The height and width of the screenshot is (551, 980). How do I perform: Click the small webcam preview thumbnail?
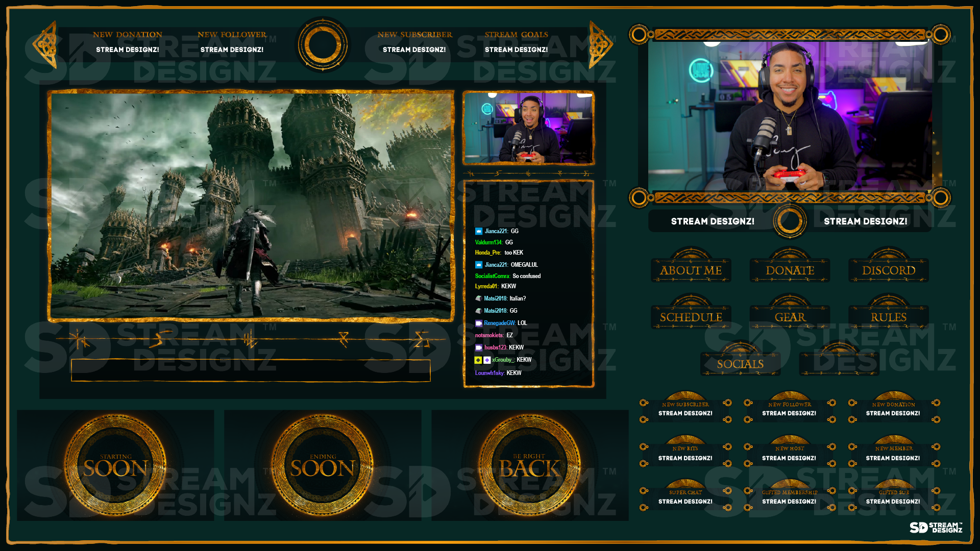coord(528,128)
